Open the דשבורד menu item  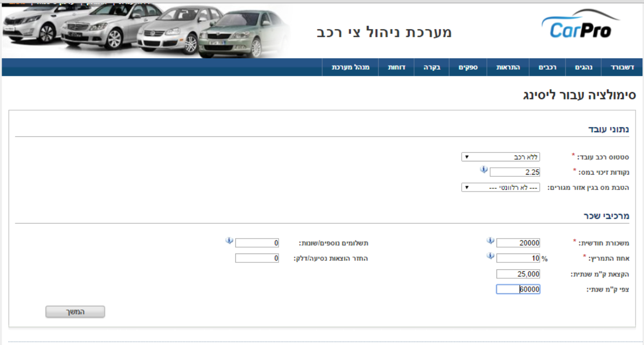click(622, 68)
